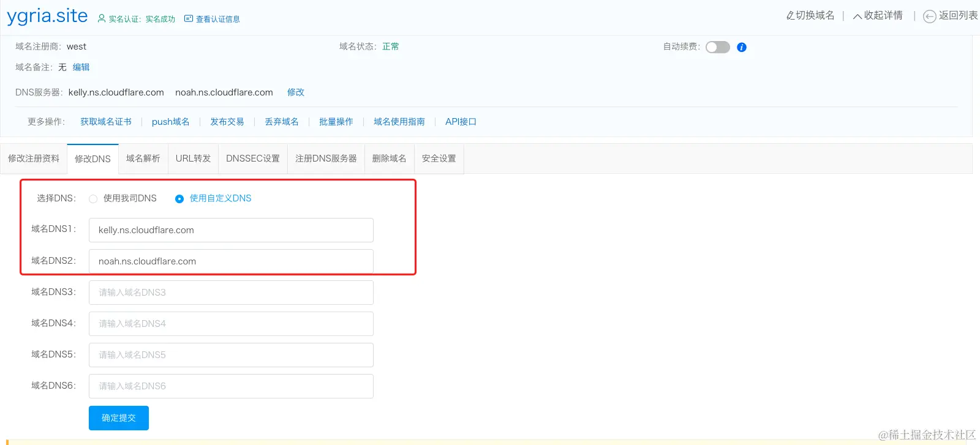Click the API接口 link

tap(461, 122)
